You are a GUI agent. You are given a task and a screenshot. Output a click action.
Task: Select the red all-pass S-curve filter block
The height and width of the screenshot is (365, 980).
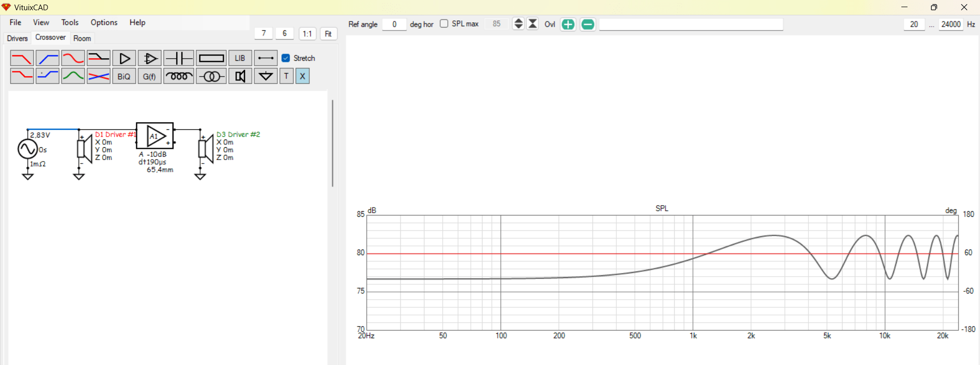(x=73, y=58)
